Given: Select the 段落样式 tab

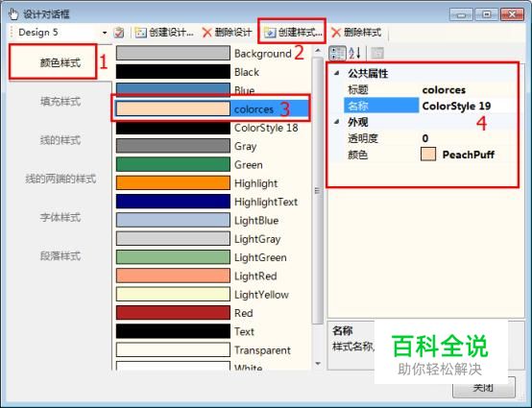Looking at the screenshot, I should [x=60, y=255].
